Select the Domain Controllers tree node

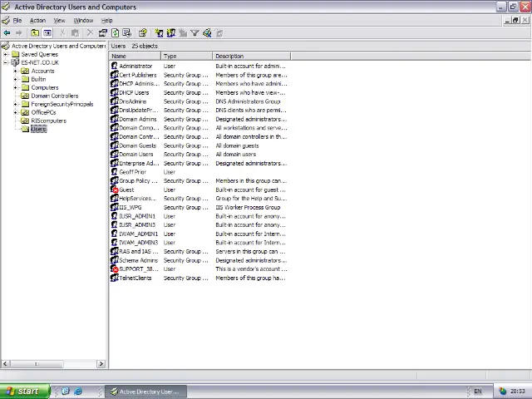pos(55,96)
